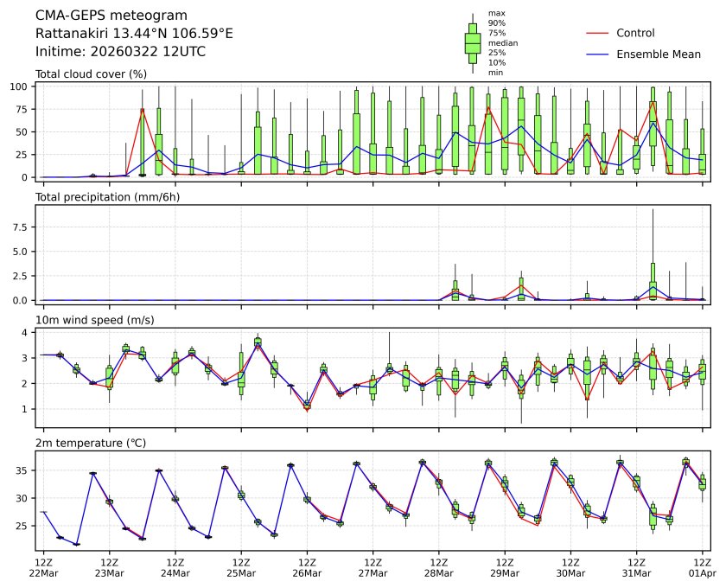Click the red Control line sample in legend
This screenshot has height=588, width=726.
click(597, 33)
